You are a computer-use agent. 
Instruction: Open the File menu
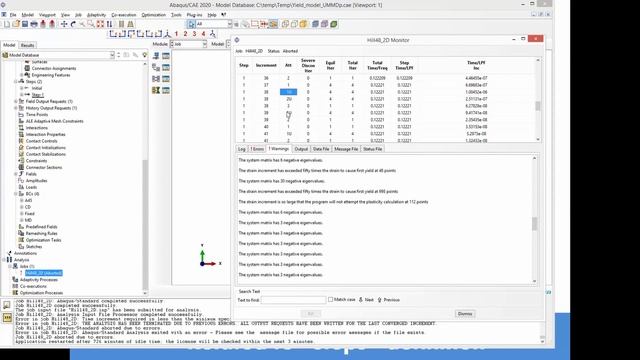(13, 15)
